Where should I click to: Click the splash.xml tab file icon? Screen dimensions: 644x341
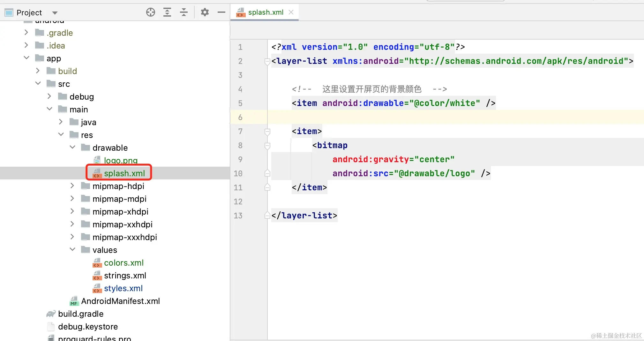tap(241, 12)
